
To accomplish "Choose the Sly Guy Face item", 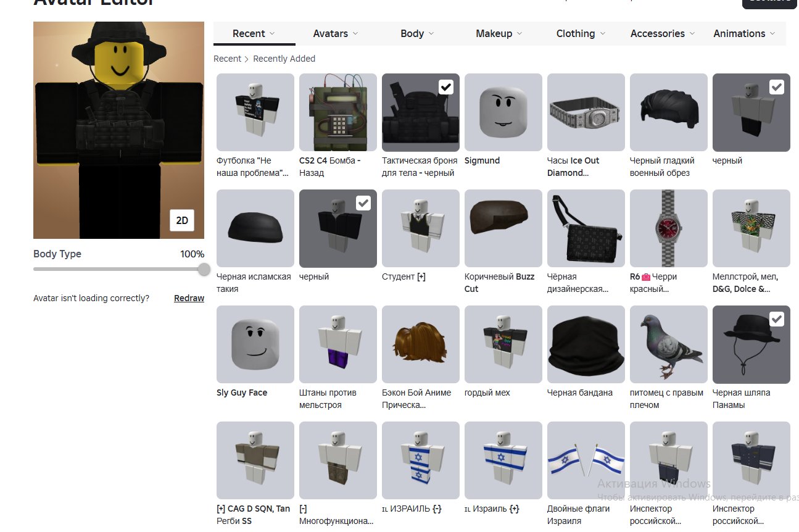I will (x=255, y=344).
